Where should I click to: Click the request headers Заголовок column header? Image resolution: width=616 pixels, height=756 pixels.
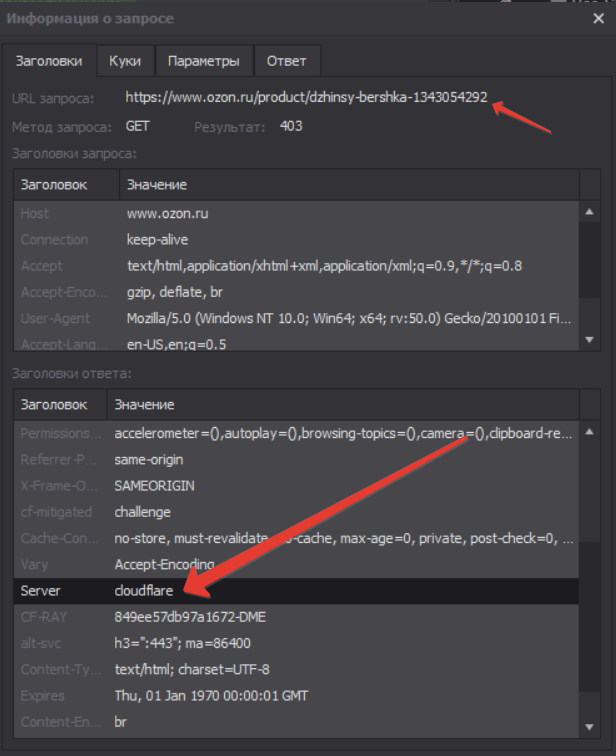[x=67, y=185]
